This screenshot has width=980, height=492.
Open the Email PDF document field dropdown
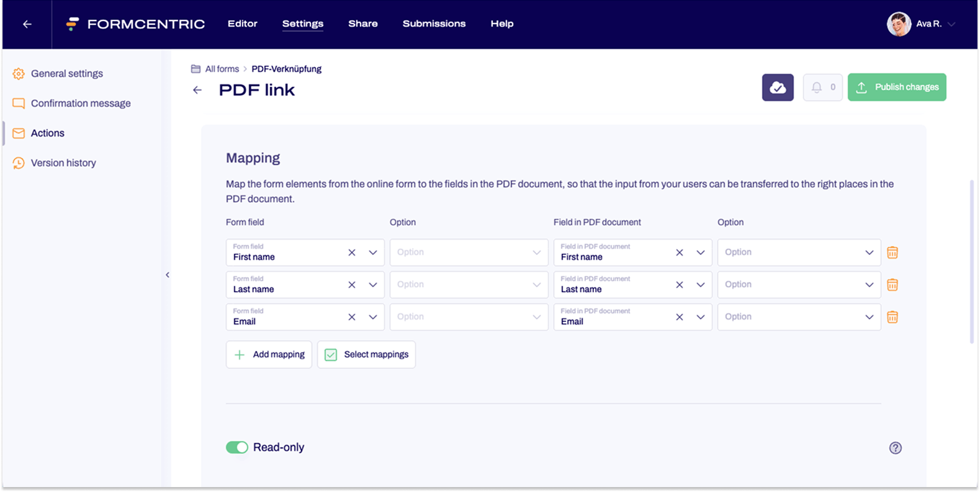pos(701,317)
